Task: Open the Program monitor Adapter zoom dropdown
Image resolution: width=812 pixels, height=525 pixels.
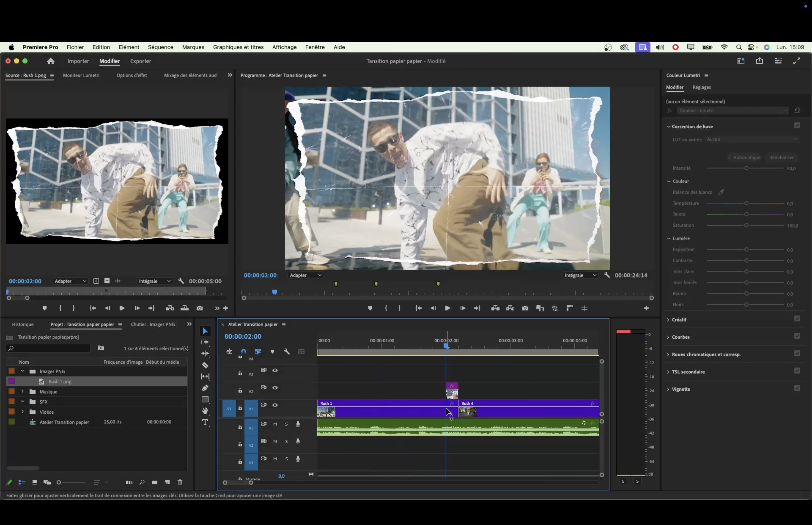Action: 305,275
